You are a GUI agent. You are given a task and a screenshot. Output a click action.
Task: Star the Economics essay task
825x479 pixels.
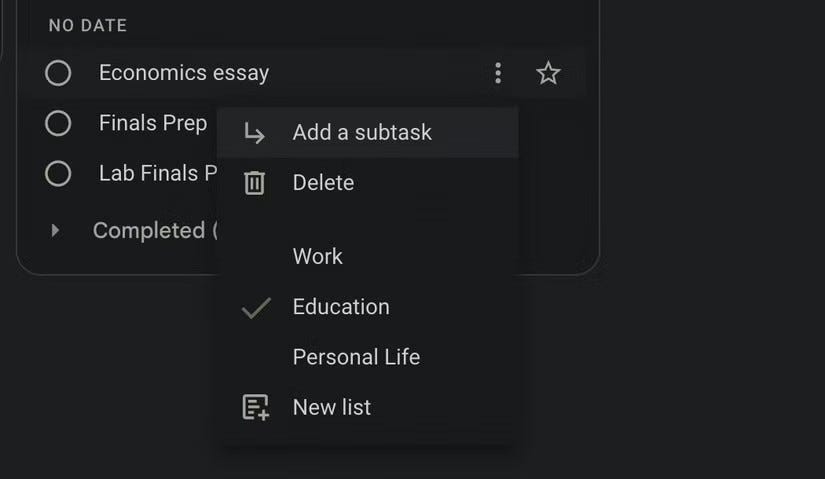(548, 73)
